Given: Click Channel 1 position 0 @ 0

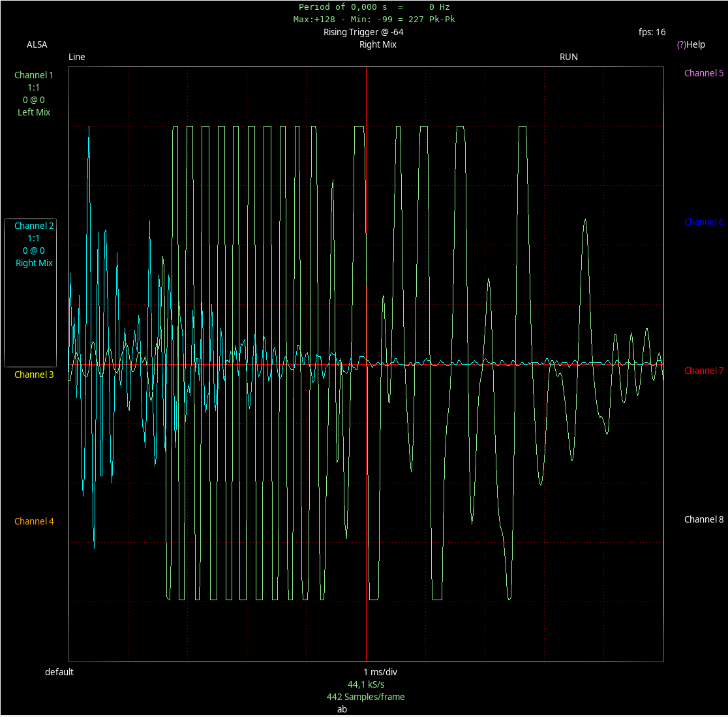Looking at the screenshot, I should tap(34, 100).
